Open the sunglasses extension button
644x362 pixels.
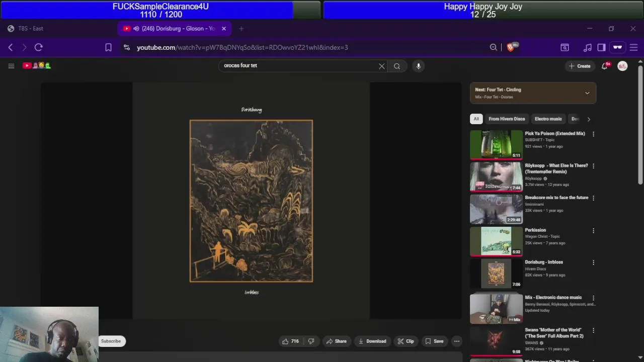617,47
